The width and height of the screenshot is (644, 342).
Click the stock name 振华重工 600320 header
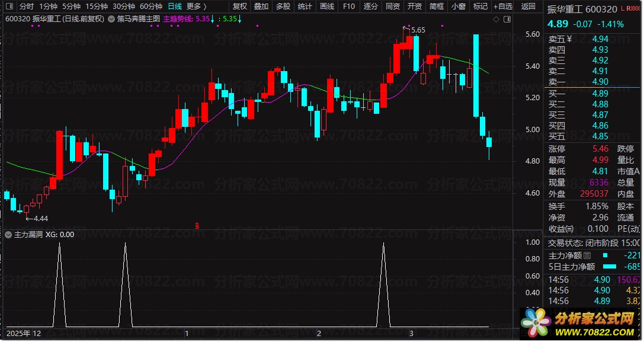582,9
